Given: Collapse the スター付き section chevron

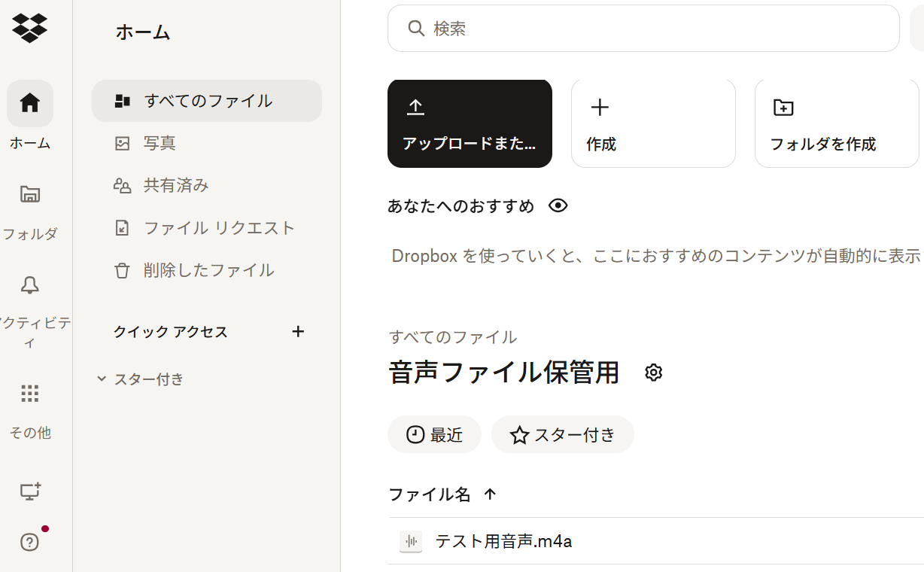Looking at the screenshot, I should coord(102,379).
